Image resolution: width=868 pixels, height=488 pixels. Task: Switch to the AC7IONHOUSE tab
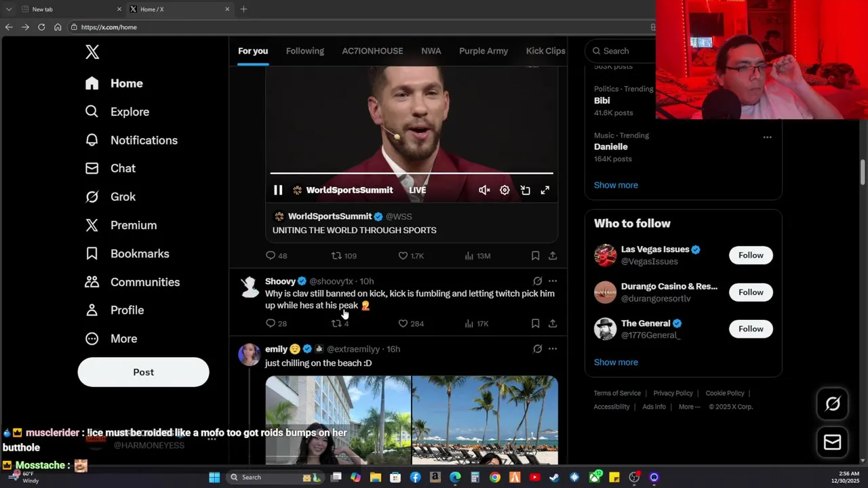pyautogui.click(x=372, y=51)
